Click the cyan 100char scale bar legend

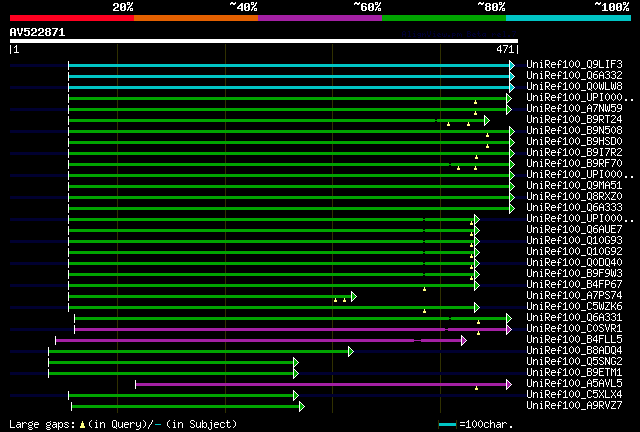[x=447, y=425]
